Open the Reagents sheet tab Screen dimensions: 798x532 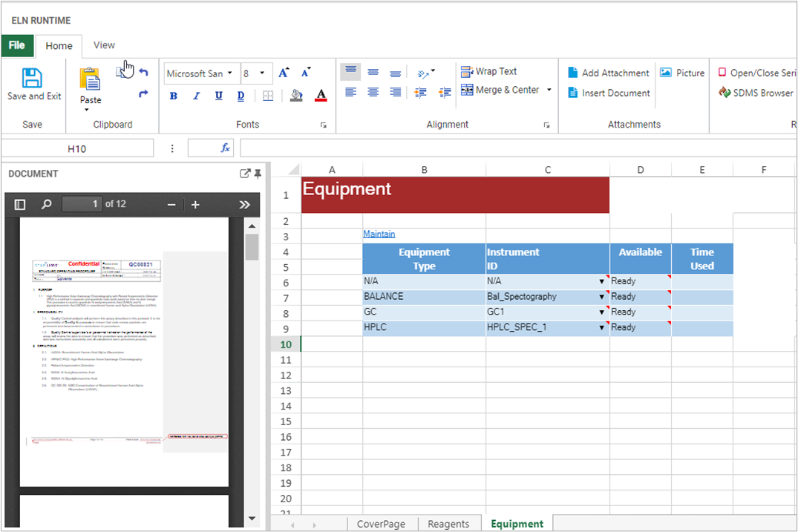pyautogui.click(x=448, y=524)
